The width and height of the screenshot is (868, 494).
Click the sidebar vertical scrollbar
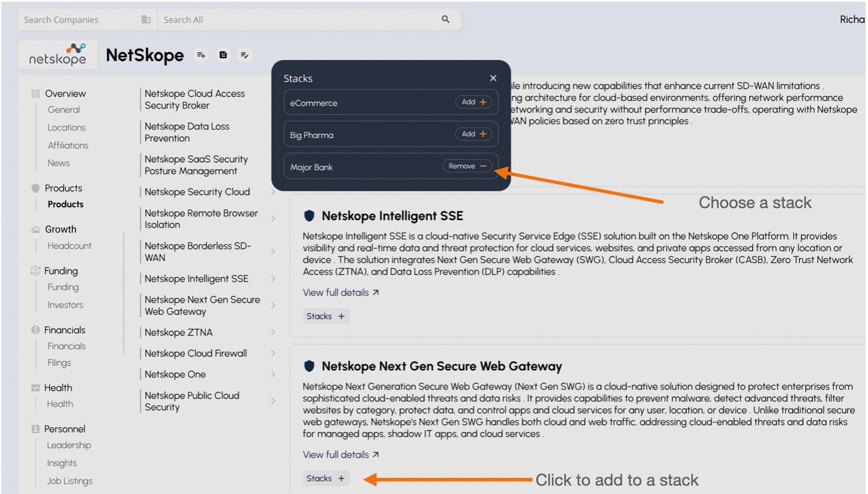(x=124, y=294)
